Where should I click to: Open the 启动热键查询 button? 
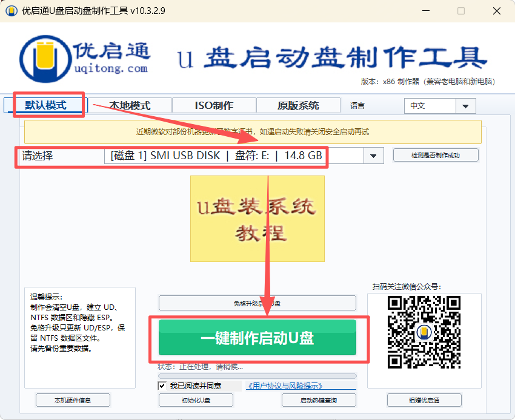(x=319, y=400)
